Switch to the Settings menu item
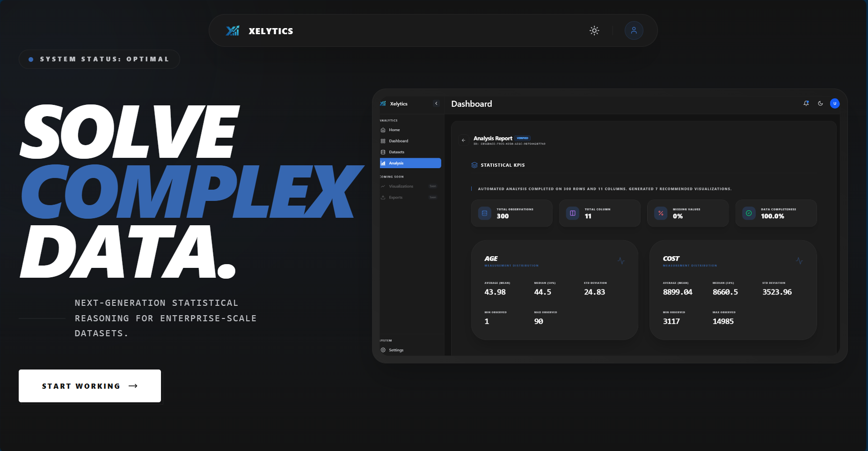The height and width of the screenshot is (451, 868). tap(396, 350)
